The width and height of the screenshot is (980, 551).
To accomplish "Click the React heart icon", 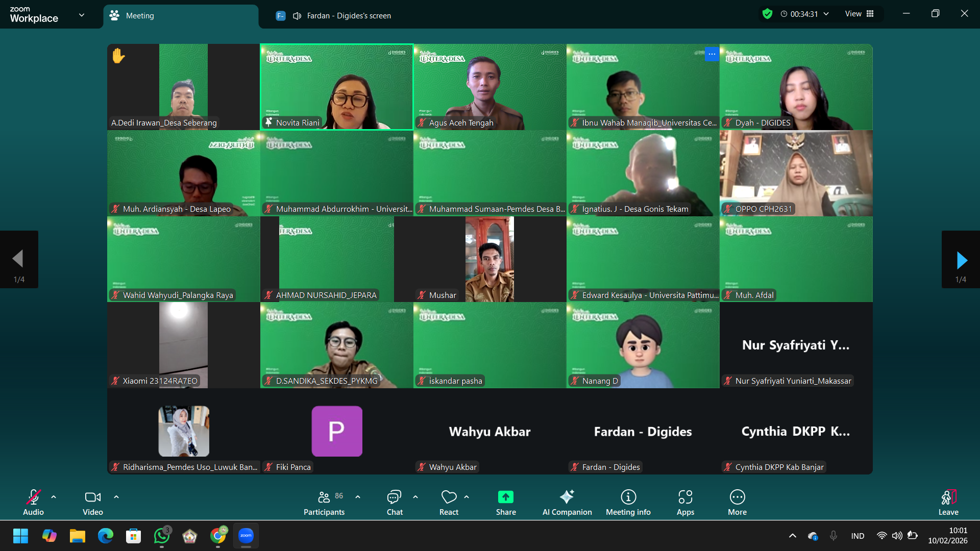I will pos(449,497).
